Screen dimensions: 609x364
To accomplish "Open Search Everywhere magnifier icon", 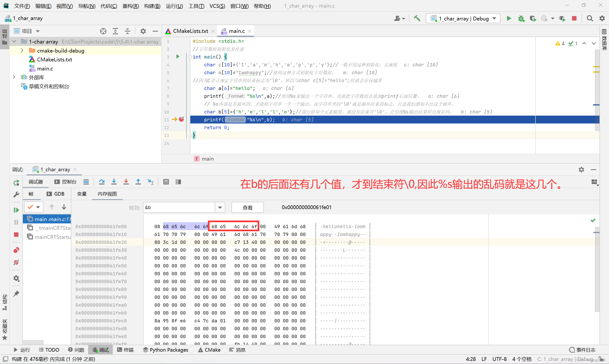I will click(x=590, y=18).
